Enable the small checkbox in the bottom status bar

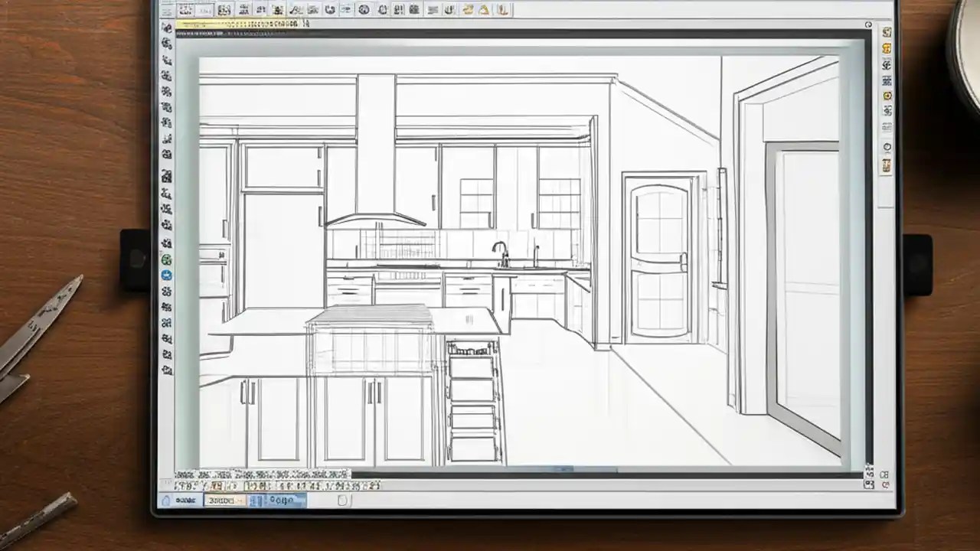pyautogui.click(x=342, y=500)
